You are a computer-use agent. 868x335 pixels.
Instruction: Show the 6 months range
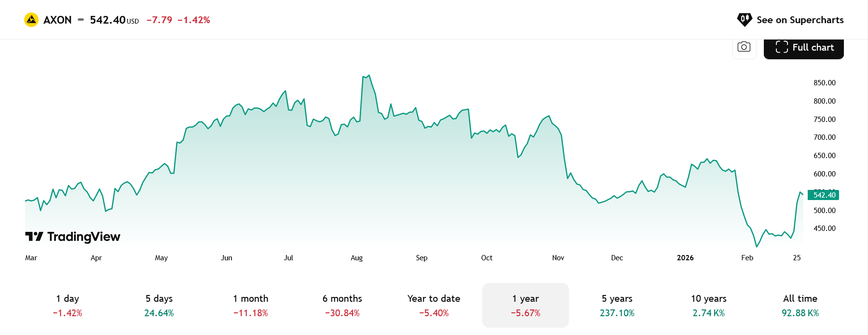(342, 305)
